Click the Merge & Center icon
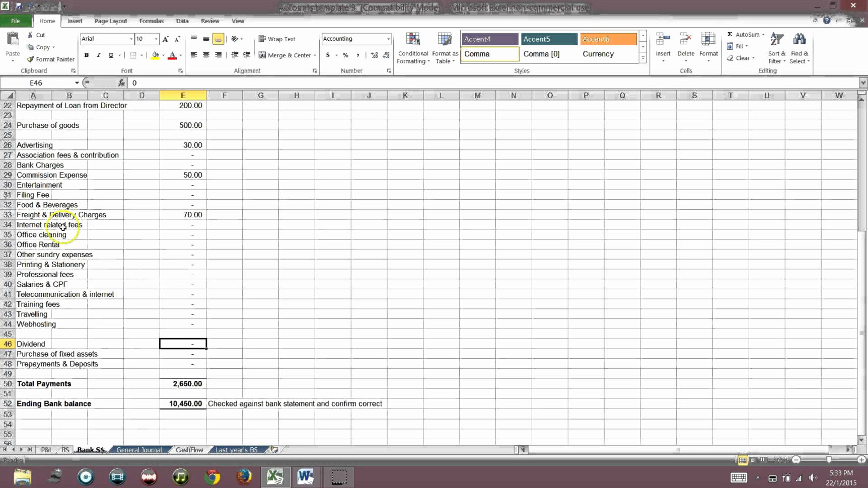This screenshot has width=868, height=488. coord(262,55)
